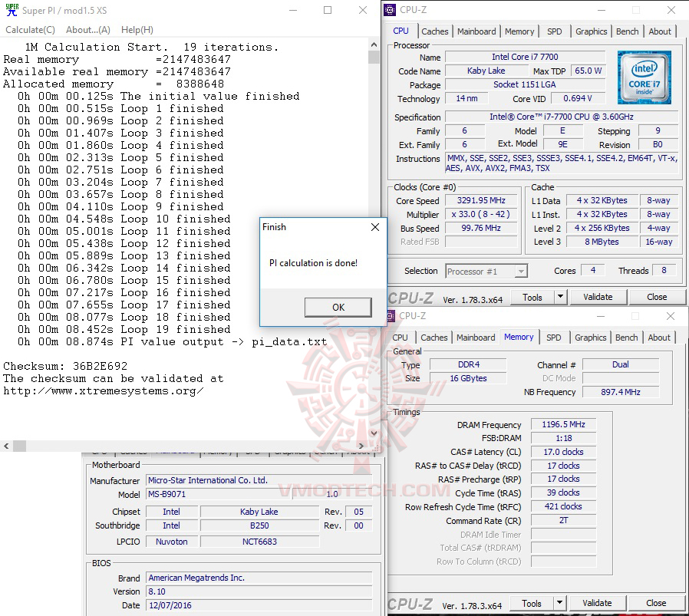This screenshot has height=616, width=689.
Task: Open the Calculate(C) menu in Super PI
Action: (x=31, y=30)
